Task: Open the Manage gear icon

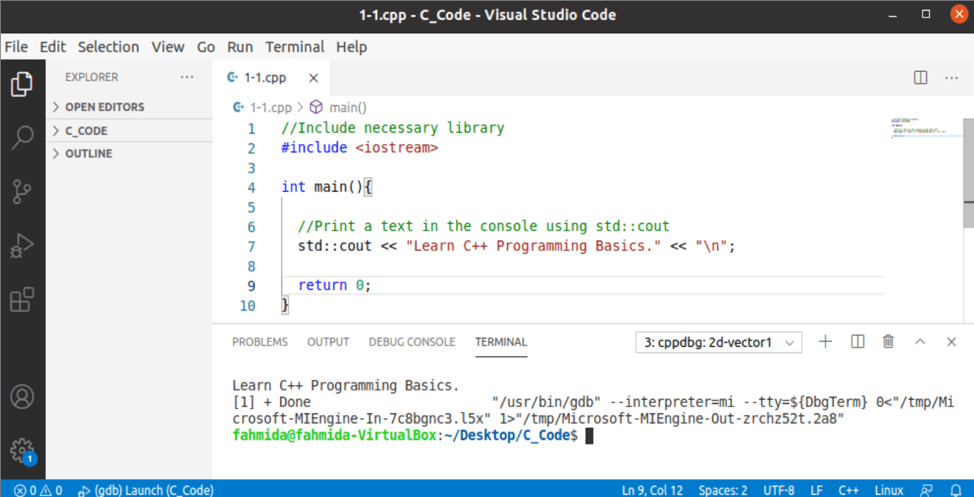Action: coord(22,450)
